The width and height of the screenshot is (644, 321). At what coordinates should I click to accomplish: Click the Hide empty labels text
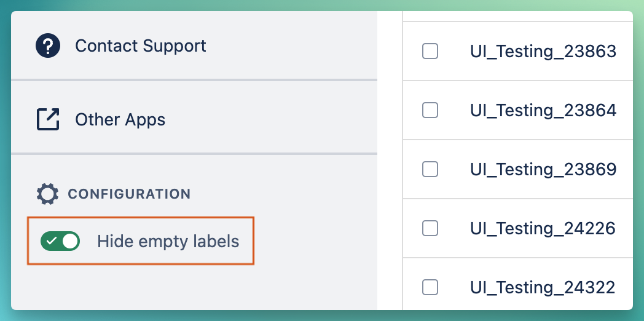tap(168, 241)
